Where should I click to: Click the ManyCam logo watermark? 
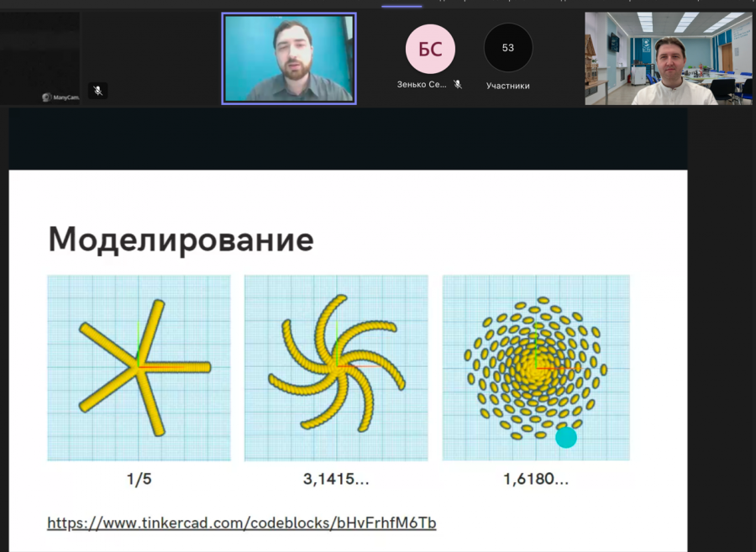[60, 97]
